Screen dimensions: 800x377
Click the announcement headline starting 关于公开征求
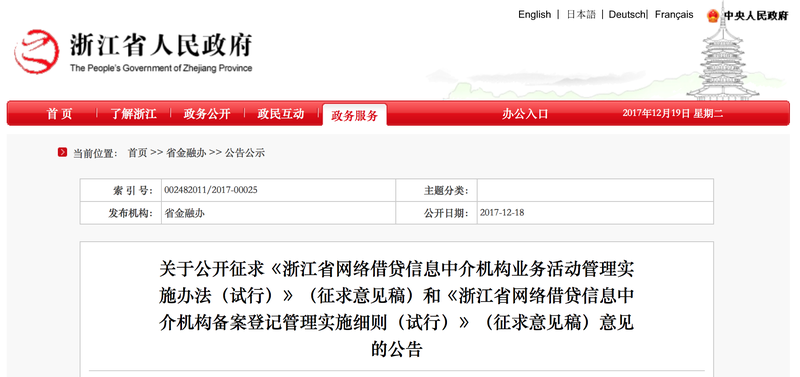click(x=396, y=309)
